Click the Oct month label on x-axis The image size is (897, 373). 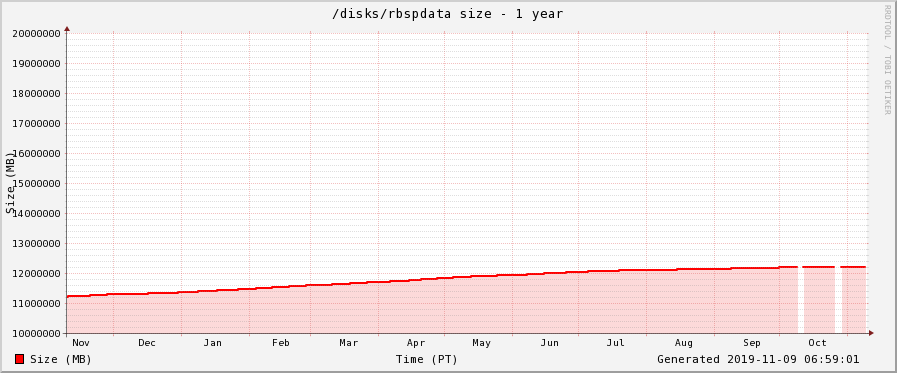(817, 343)
